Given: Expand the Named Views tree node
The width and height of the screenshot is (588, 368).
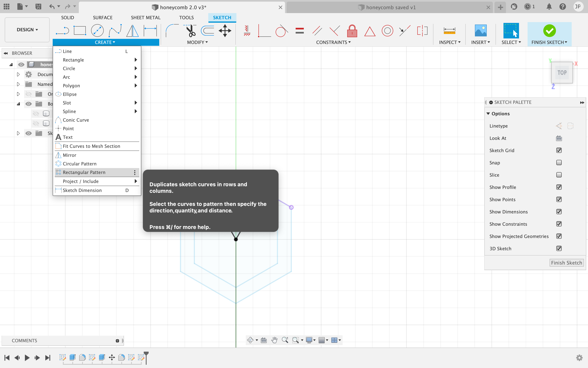Looking at the screenshot, I should click(x=18, y=84).
